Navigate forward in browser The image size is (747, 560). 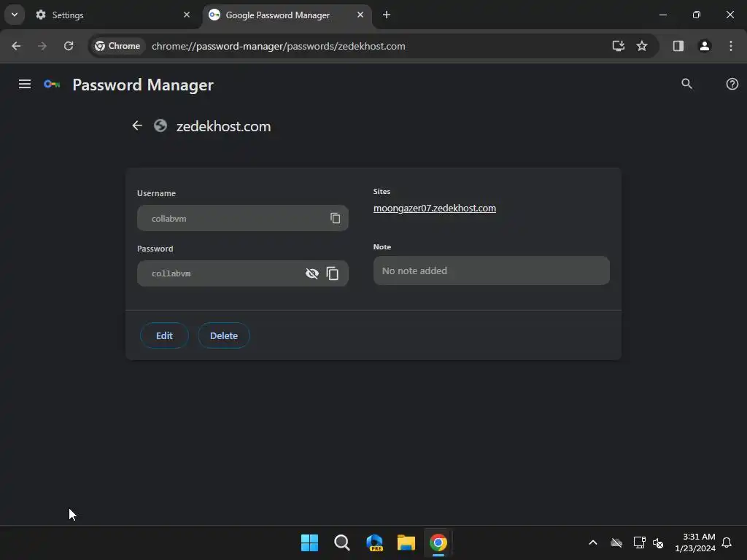tap(42, 46)
